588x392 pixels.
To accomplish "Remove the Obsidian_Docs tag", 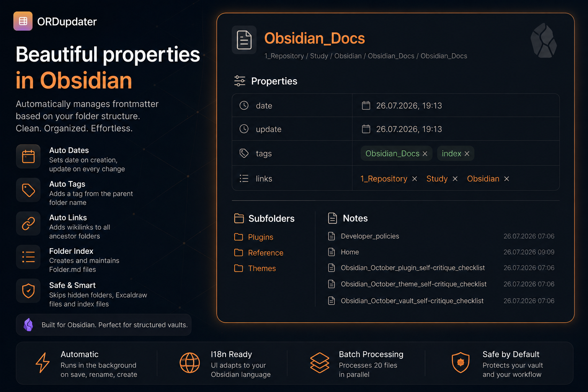I will (x=425, y=154).
